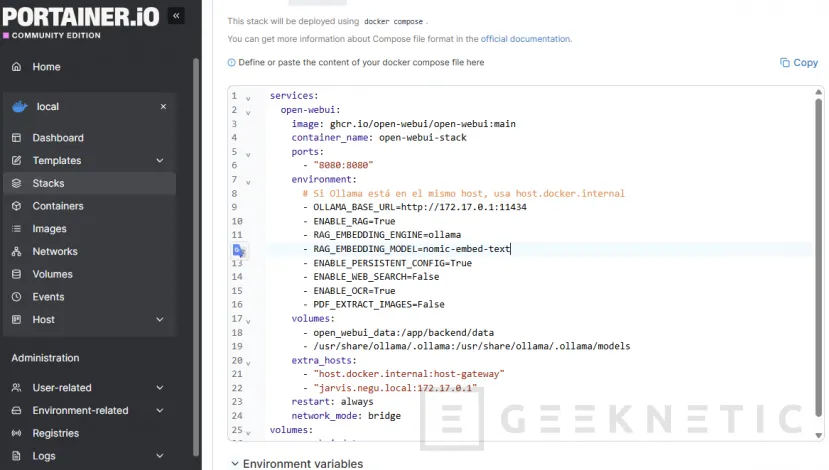
Task: Copy the compose file with Copy button
Action: point(799,62)
